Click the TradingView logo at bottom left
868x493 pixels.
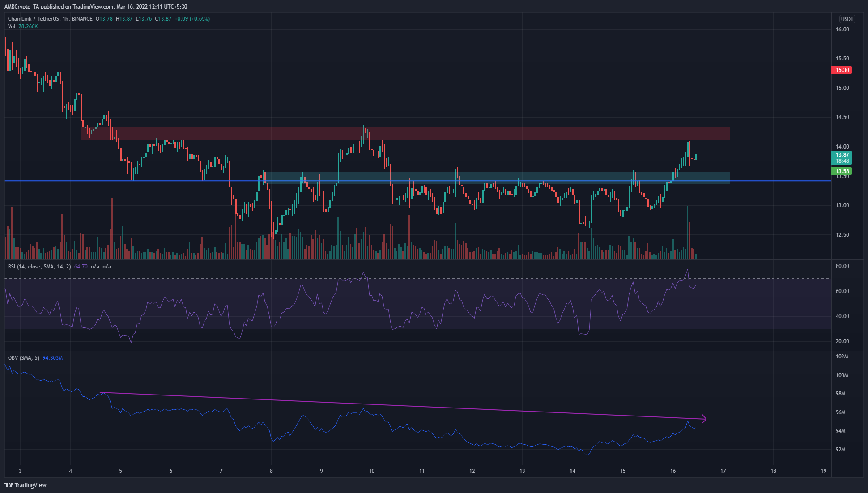tap(26, 485)
